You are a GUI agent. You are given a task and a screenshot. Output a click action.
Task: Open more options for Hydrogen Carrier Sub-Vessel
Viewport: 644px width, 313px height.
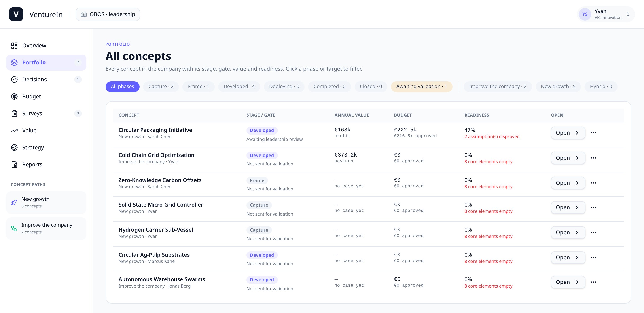pos(593,233)
